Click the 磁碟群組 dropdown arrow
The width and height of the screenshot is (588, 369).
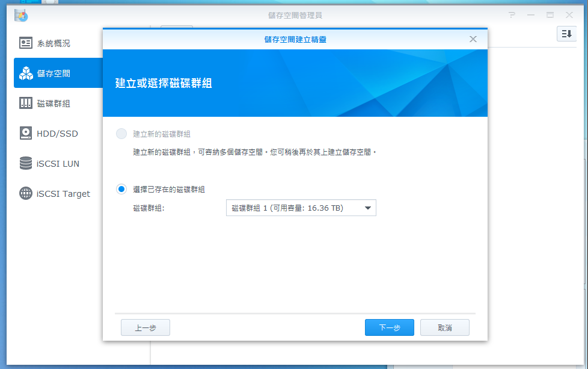367,208
